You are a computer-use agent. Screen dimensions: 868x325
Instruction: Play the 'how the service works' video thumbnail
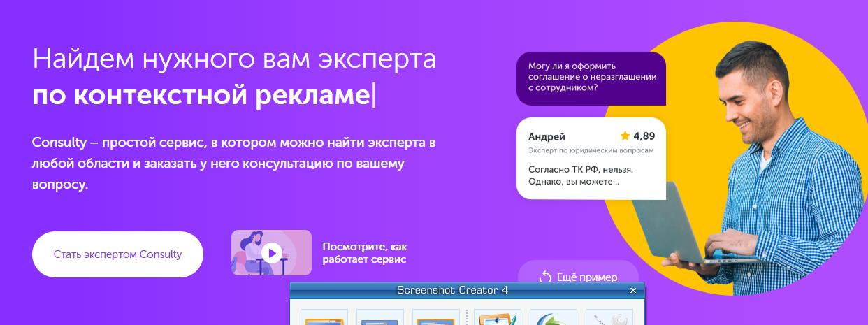271,252
